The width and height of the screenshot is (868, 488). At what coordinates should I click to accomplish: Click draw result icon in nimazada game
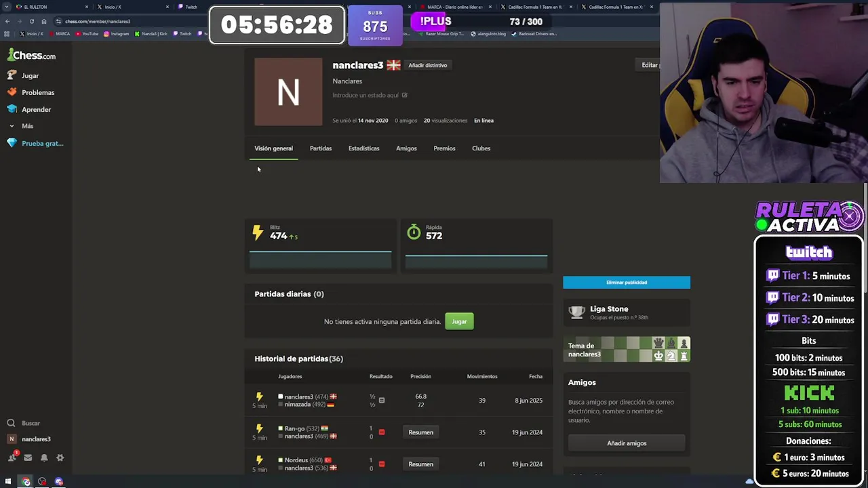click(x=381, y=401)
